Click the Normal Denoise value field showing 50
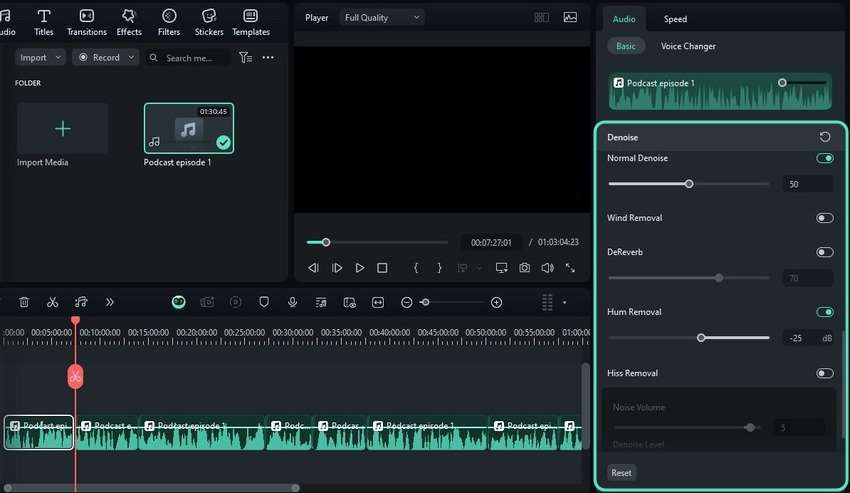This screenshot has height=493, width=850. pyautogui.click(x=807, y=184)
